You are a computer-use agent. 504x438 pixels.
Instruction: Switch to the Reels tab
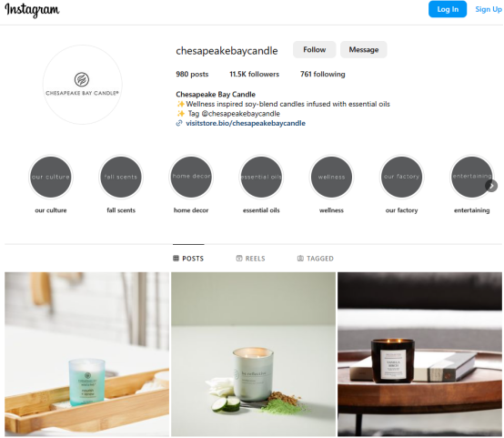(251, 259)
